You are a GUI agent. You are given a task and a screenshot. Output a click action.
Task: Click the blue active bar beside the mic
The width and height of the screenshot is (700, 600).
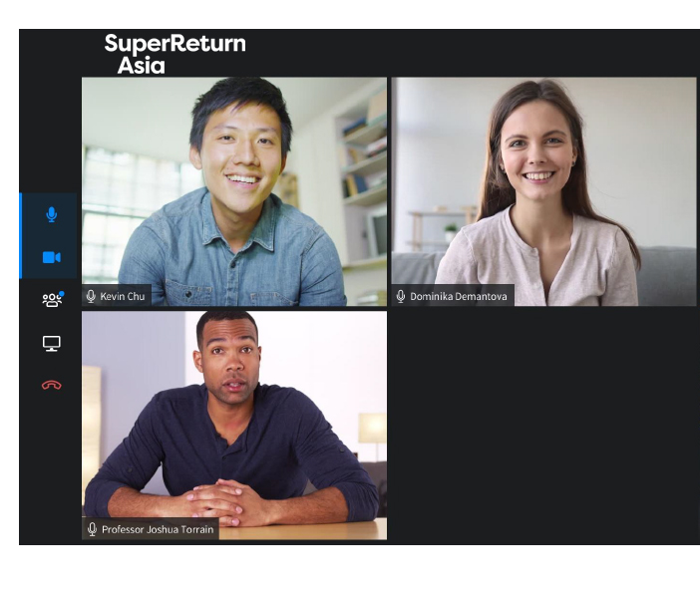click(x=21, y=236)
